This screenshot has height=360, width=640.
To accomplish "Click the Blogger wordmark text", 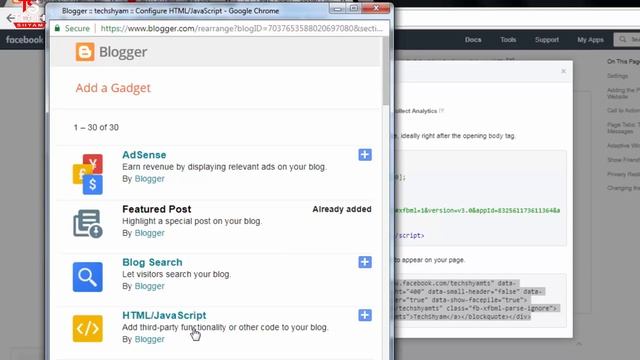I will coord(123,52).
